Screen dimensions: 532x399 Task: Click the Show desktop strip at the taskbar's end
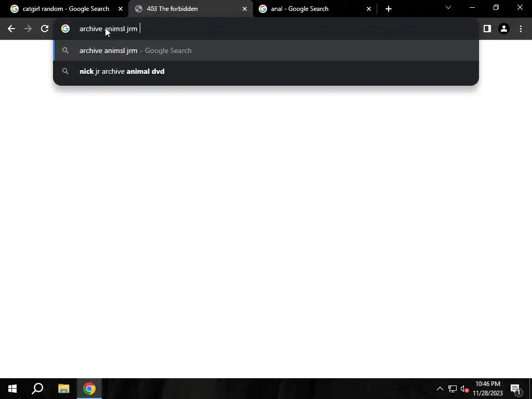pos(530,389)
